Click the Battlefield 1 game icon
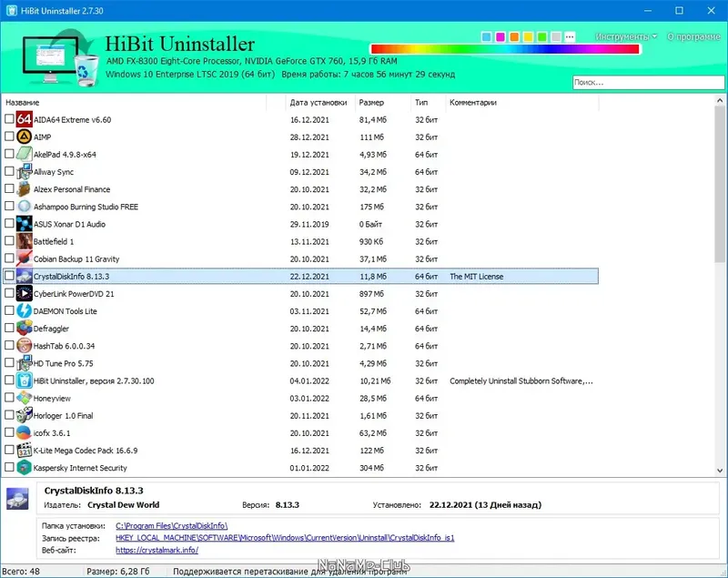The height and width of the screenshot is (578, 728). click(25, 241)
